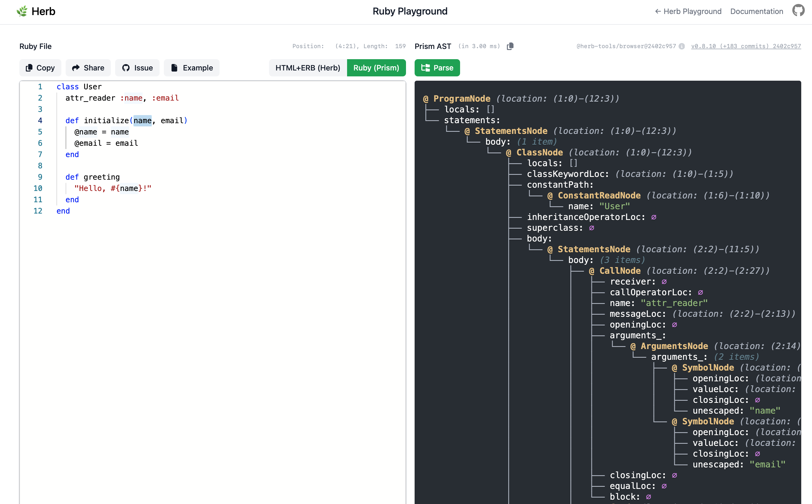Open the GitHub icon in top right corner
The image size is (812, 504).
[x=798, y=10]
